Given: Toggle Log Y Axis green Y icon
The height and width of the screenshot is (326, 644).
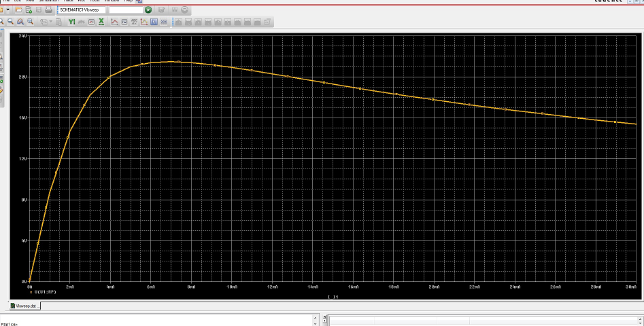Looking at the screenshot, I should [x=72, y=22].
